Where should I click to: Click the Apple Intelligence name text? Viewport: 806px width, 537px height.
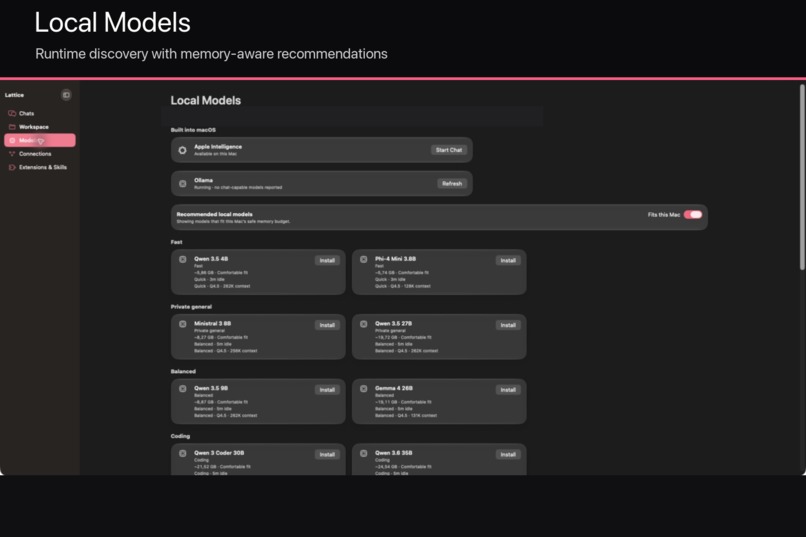(218, 146)
